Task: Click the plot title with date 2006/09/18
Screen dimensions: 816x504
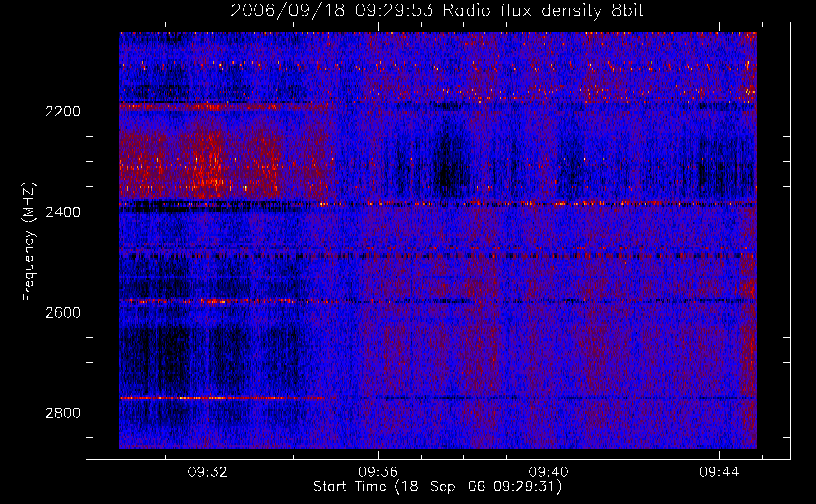Action: (x=437, y=11)
